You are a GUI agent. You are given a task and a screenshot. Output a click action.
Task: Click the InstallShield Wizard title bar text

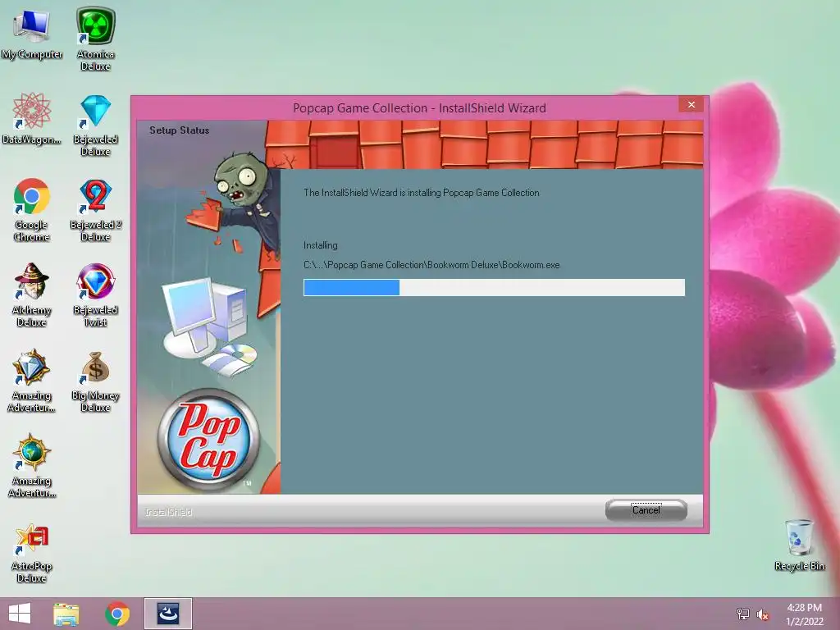click(419, 108)
